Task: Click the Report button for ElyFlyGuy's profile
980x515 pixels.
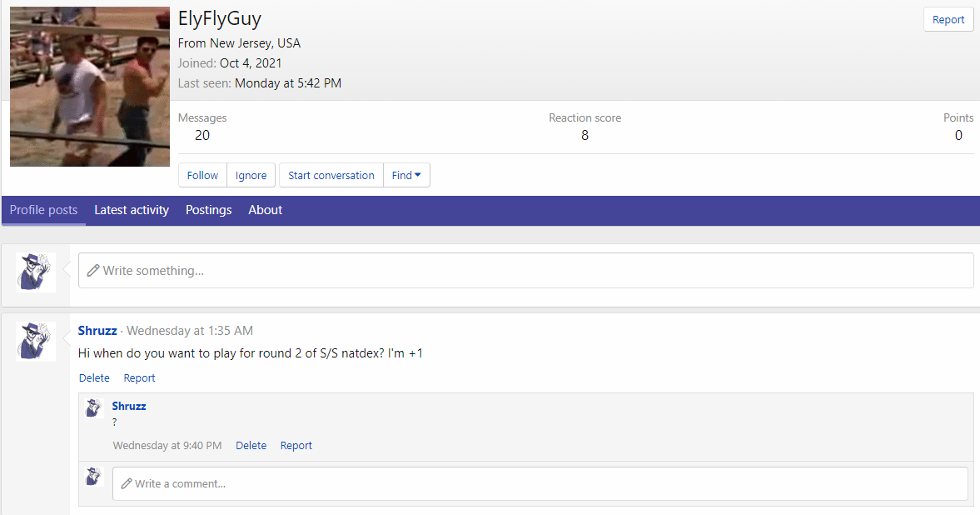Action: (948, 20)
